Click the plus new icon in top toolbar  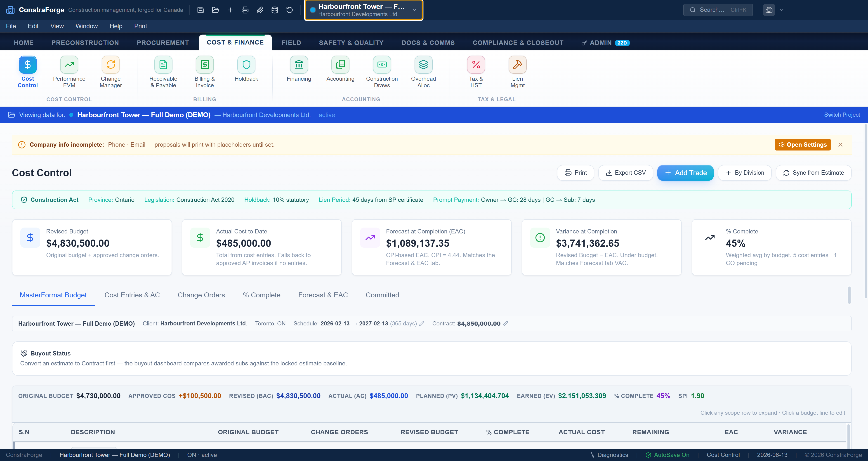pyautogui.click(x=230, y=10)
